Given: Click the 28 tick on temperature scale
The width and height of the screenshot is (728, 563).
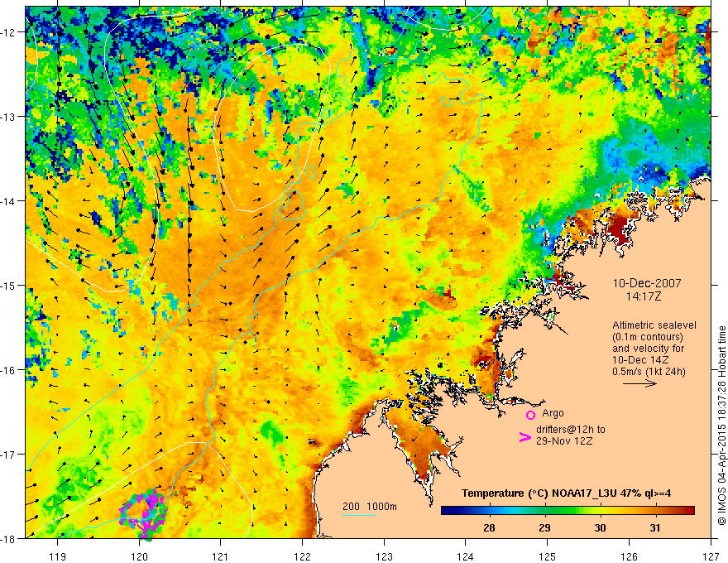Looking at the screenshot, I should pos(489,527).
